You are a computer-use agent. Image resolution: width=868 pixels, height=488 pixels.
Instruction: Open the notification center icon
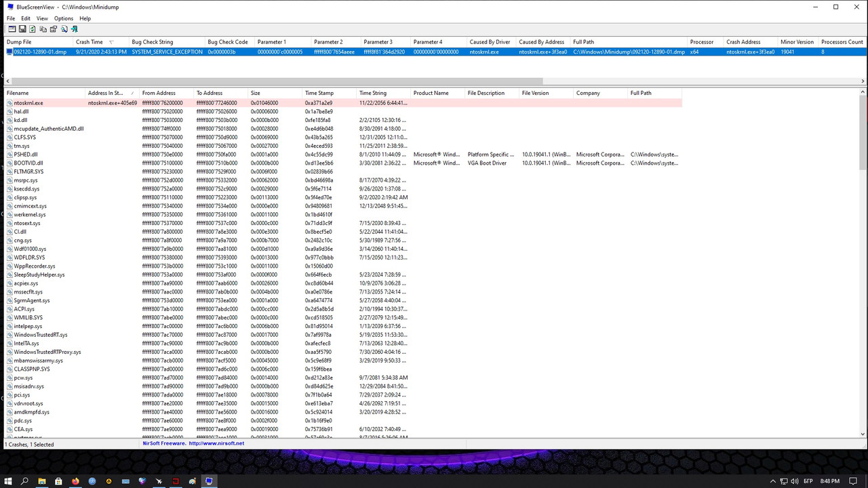tap(853, 481)
